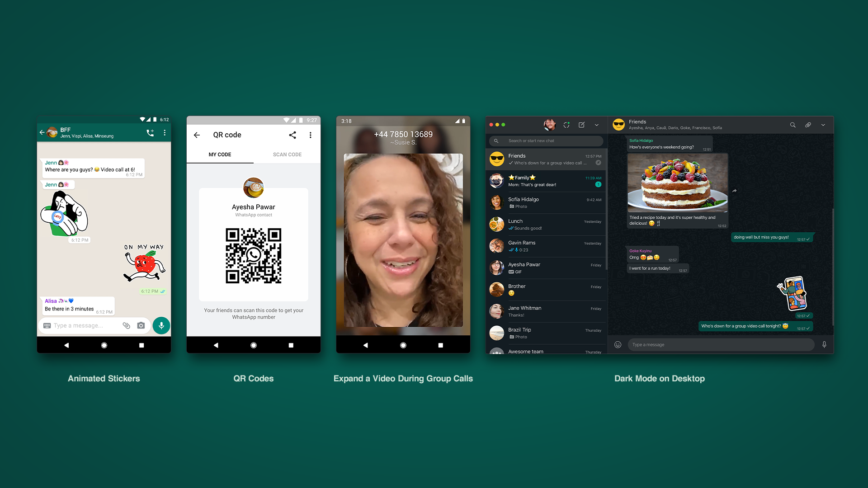868x488 pixels.
Task: Tap the attachment icon in message bar
Action: pos(126,325)
